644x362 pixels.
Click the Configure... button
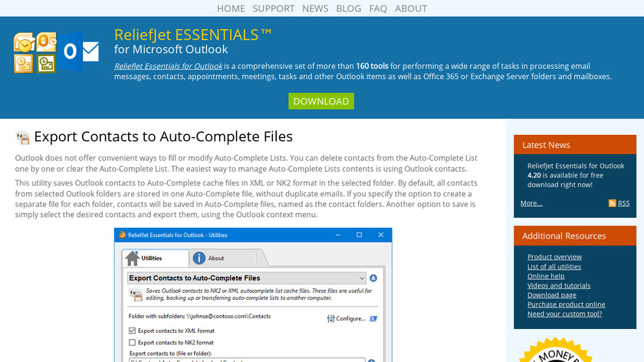(347, 318)
